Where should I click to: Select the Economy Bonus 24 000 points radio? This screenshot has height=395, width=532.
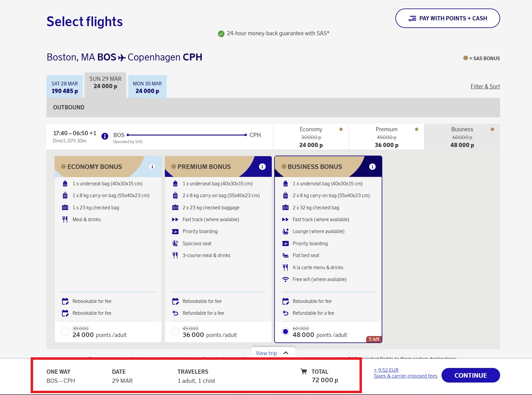coord(65,331)
